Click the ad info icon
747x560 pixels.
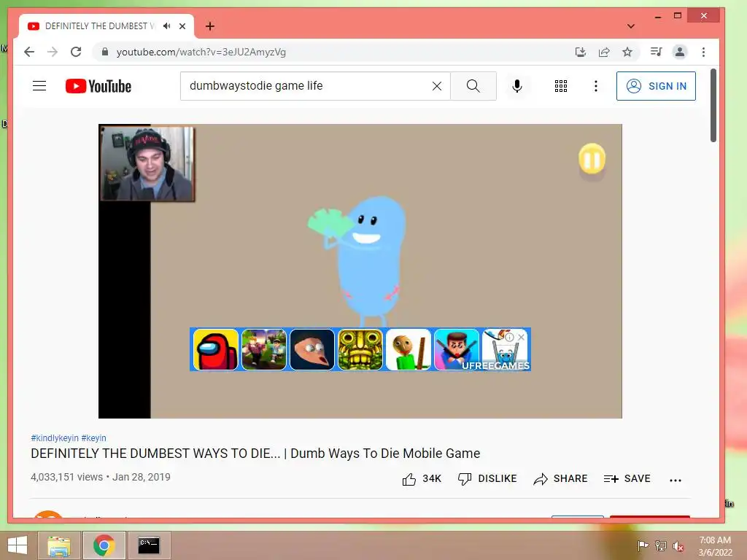coord(509,337)
